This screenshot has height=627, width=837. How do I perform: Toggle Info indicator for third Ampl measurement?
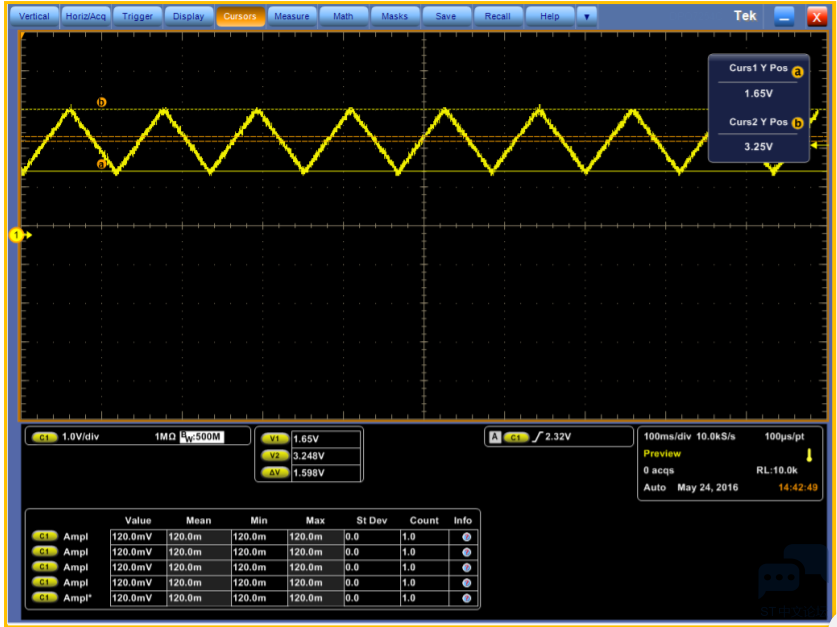tap(466, 567)
